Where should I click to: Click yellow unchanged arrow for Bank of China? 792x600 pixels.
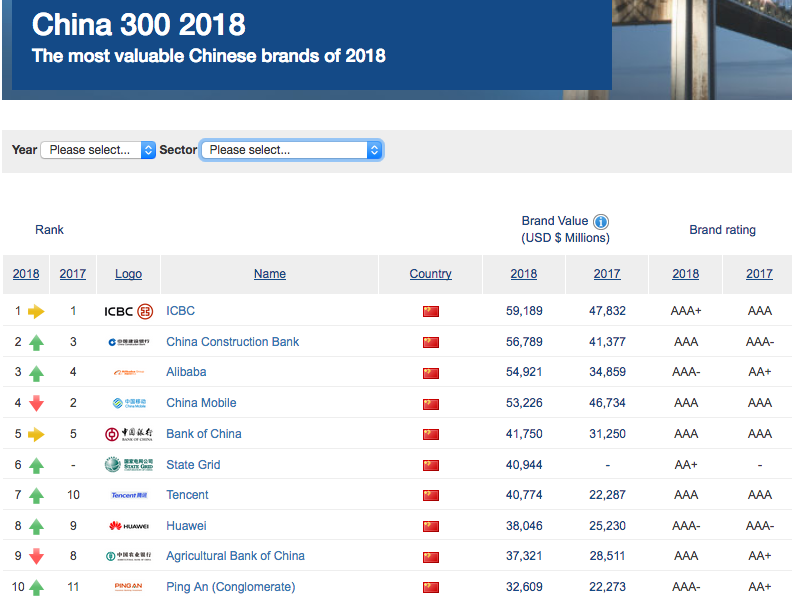click(x=36, y=434)
